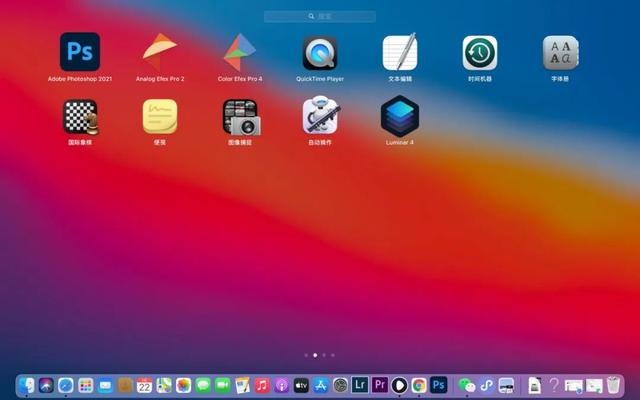The height and width of the screenshot is (400, 640).
Task: Go to the fourth Launchpad page dot
Action: (333, 355)
